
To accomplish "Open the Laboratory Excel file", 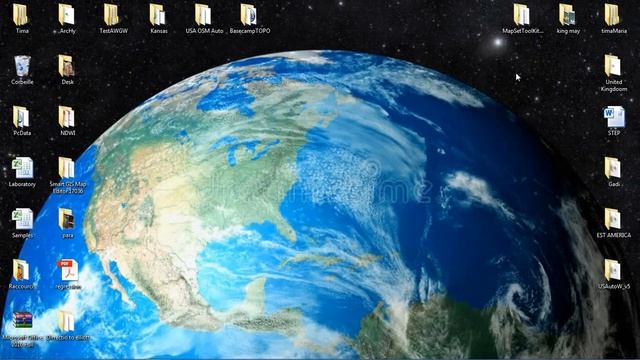I will 22,168.
